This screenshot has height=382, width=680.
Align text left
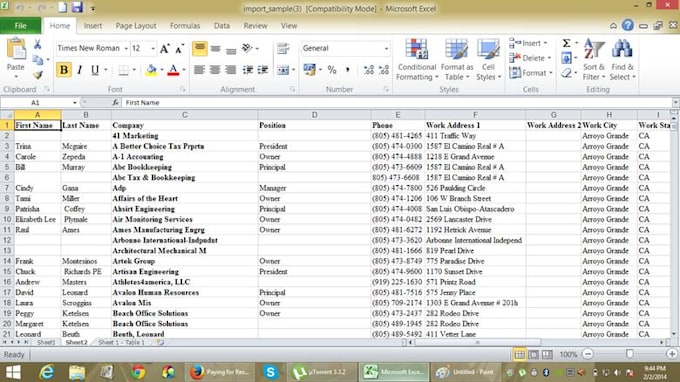199,70
